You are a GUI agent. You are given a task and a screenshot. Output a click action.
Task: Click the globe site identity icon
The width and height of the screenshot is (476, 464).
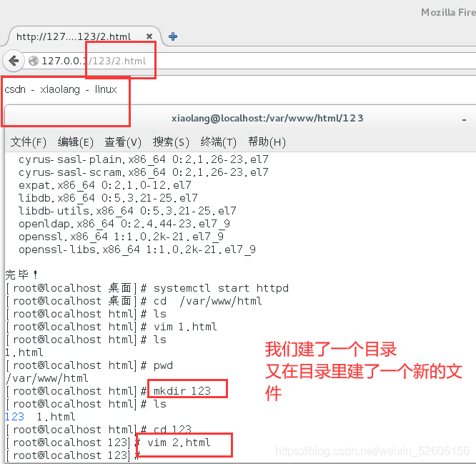[x=34, y=61]
